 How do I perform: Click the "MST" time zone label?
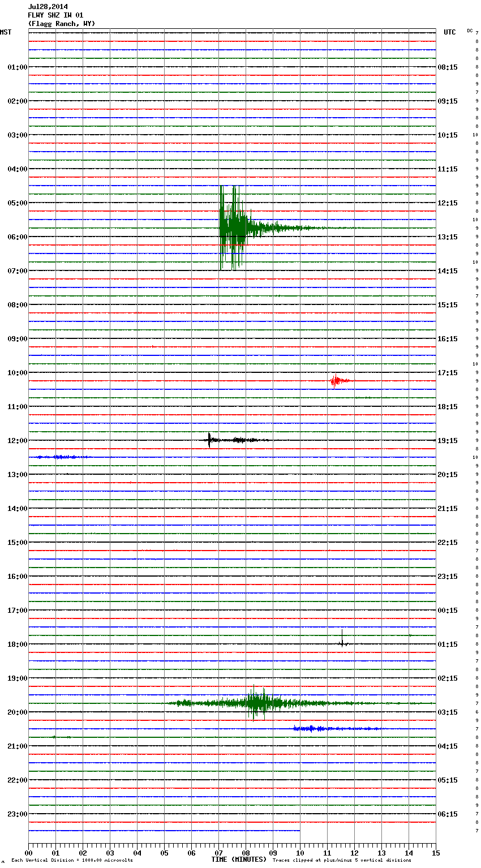[6, 32]
